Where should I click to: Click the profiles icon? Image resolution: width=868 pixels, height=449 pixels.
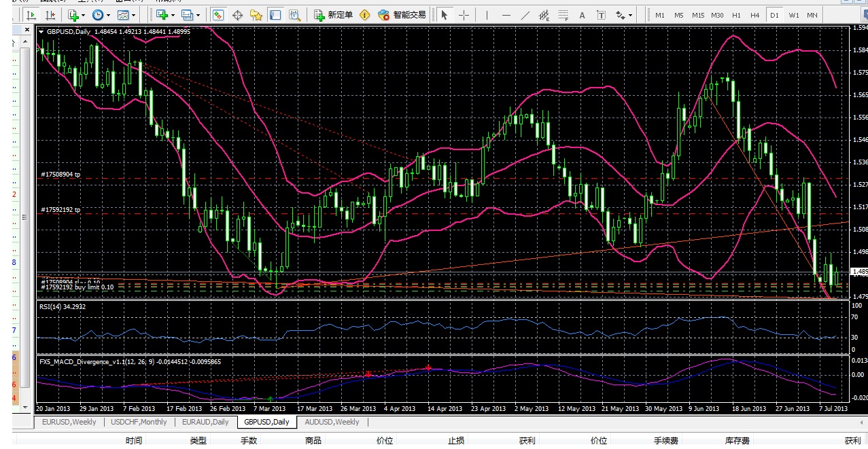tap(187, 15)
